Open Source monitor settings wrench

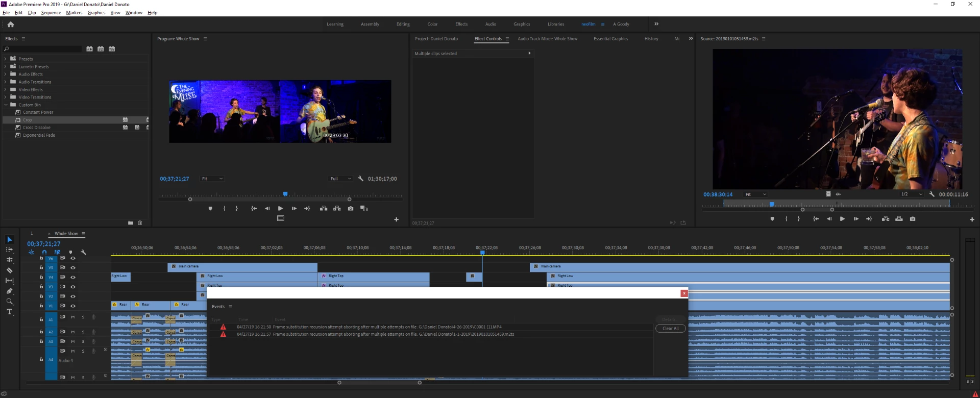point(932,194)
